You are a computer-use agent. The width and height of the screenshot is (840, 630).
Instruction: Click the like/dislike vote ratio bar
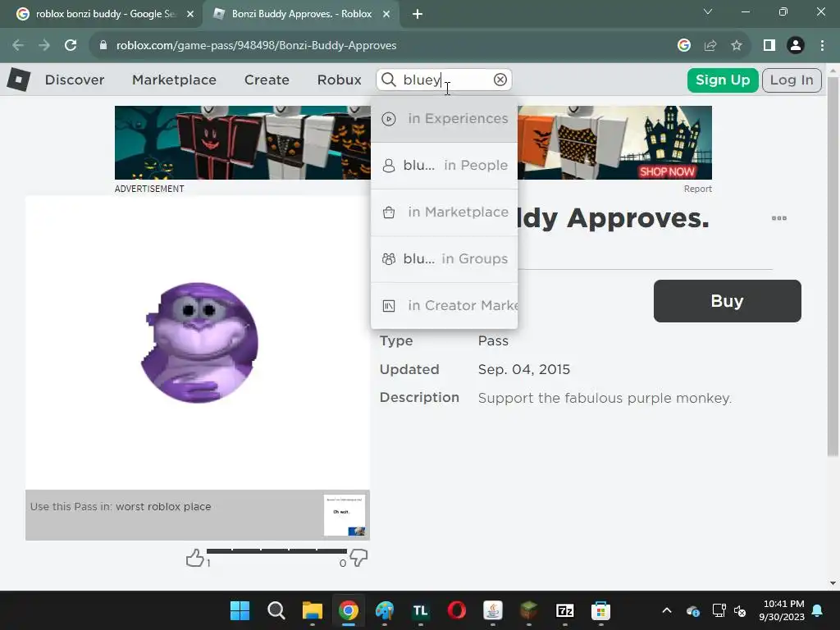276,550
